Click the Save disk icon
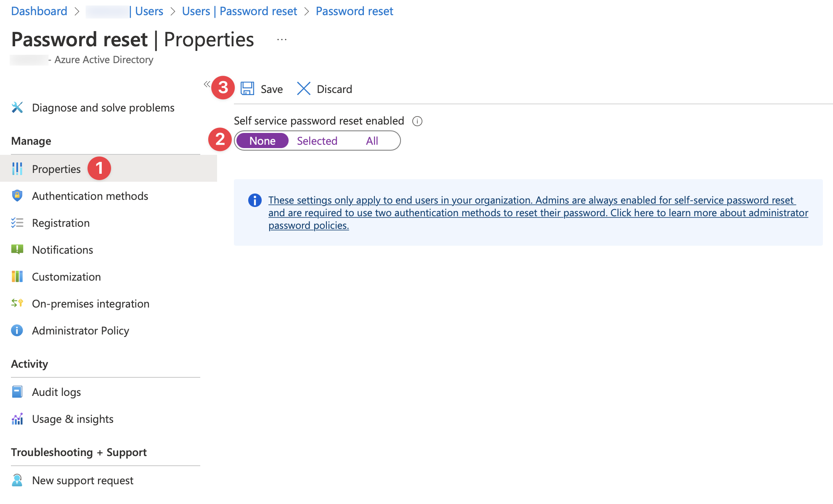 click(x=247, y=89)
